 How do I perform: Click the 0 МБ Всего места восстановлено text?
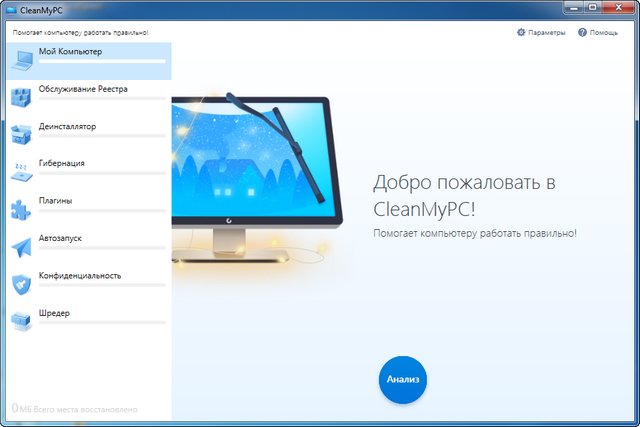[x=75, y=408]
